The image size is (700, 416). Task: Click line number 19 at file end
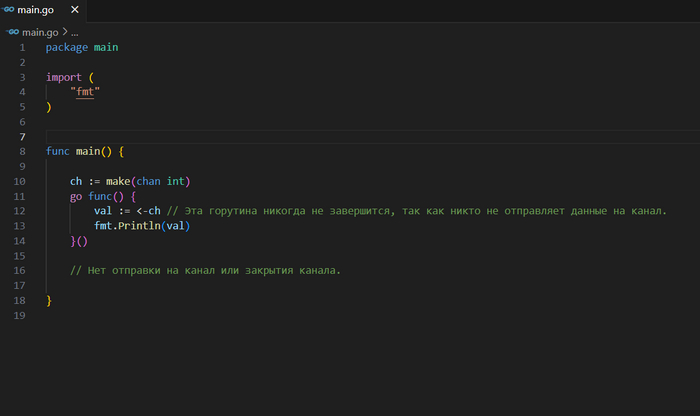click(x=20, y=315)
